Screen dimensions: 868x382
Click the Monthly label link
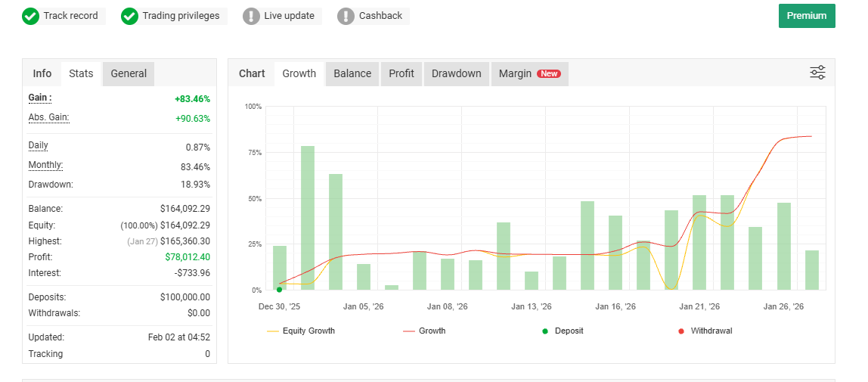point(45,166)
